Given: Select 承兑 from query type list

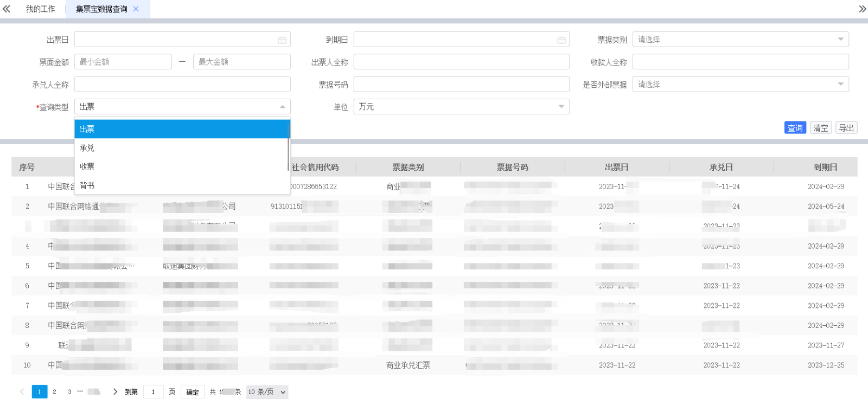Looking at the screenshot, I should click(87, 148).
